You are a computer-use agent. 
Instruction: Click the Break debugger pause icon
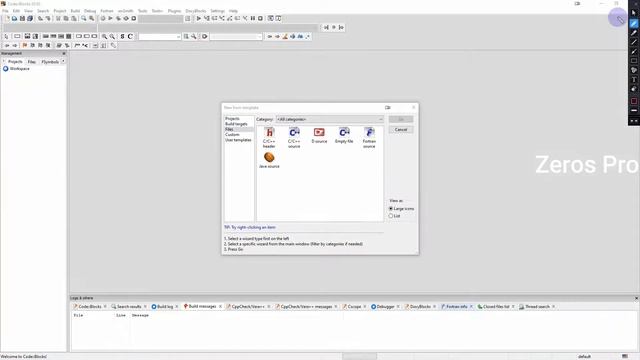pyautogui.click(x=253, y=18)
